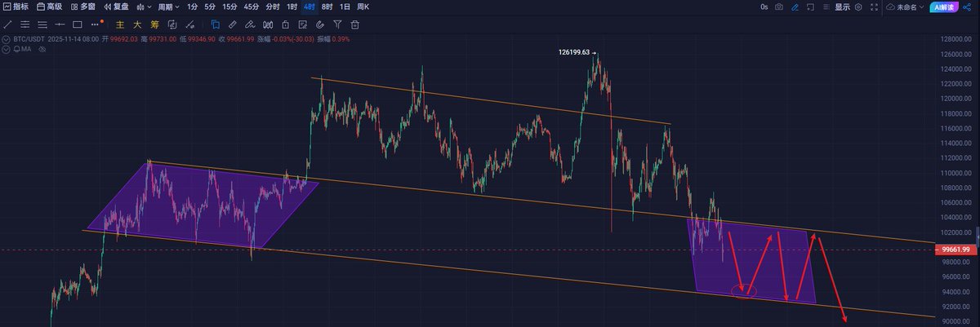Screen dimensions: 980x327
Task: Collapse the MA indicator row chevron
Action: pos(6,49)
